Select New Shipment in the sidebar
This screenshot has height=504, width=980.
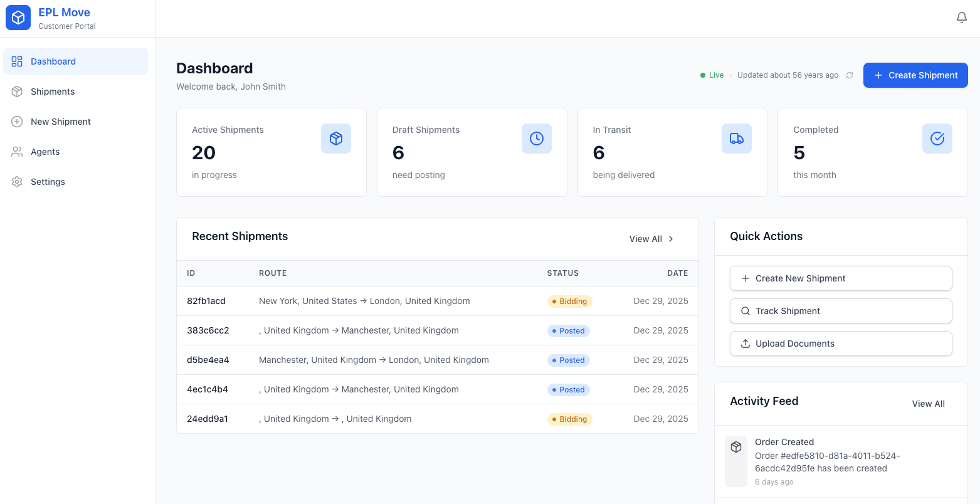16,121
